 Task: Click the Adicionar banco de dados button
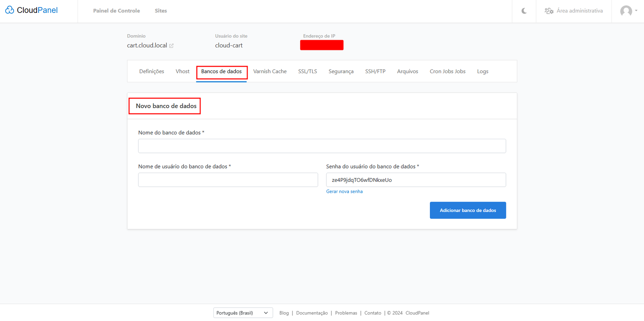pos(468,210)
